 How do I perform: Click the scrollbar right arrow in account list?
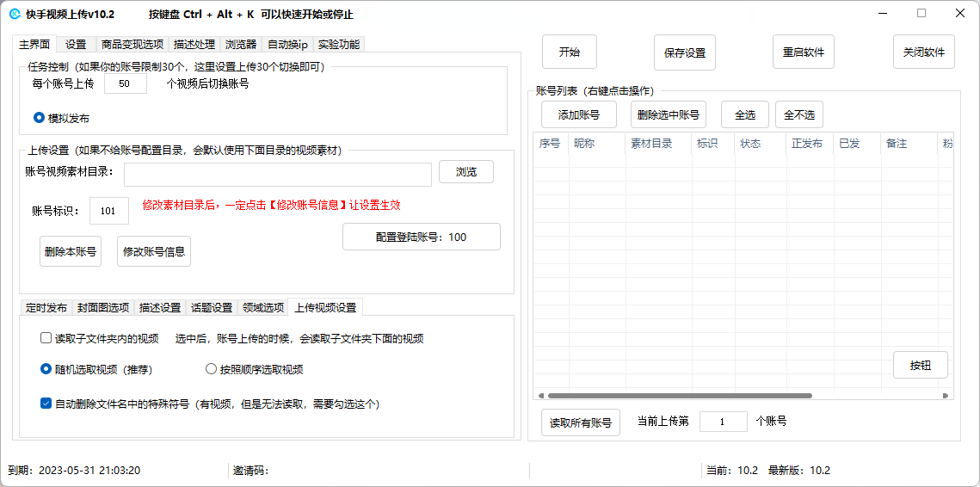point(946,396)
